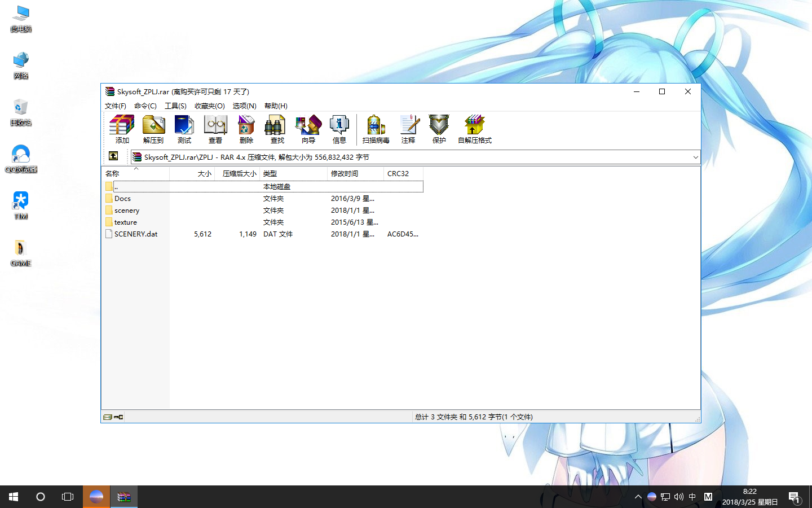Click 自解压格式 (SFX) toolbar icon
Image resolution: width=812 pixels, height=508 pixels.
(474, 129)
